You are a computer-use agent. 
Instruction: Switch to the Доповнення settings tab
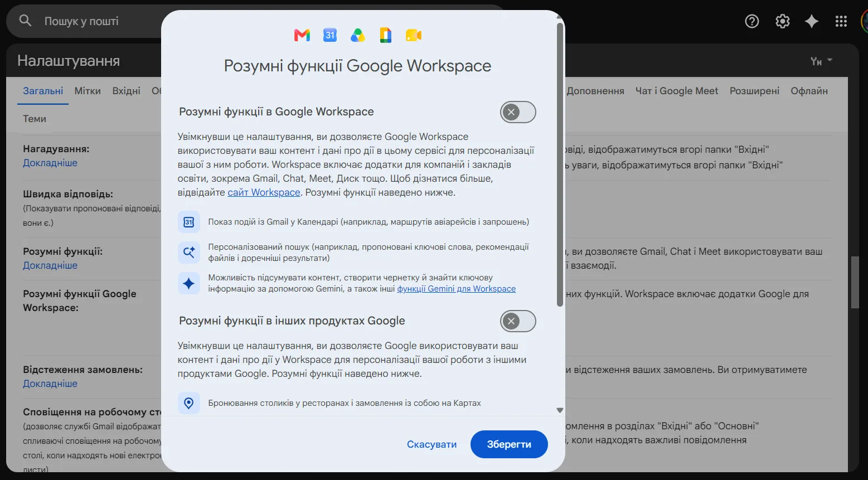(x=595, y=91)
